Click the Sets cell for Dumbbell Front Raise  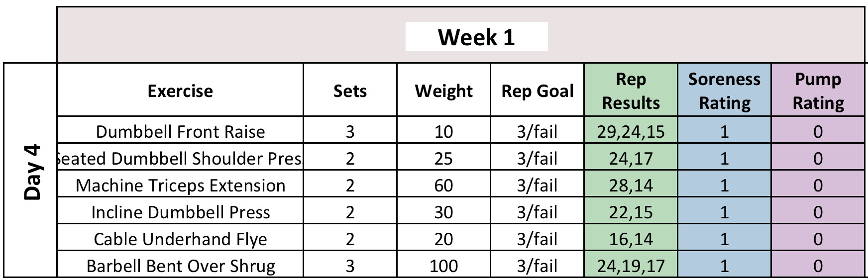point(350,131)
